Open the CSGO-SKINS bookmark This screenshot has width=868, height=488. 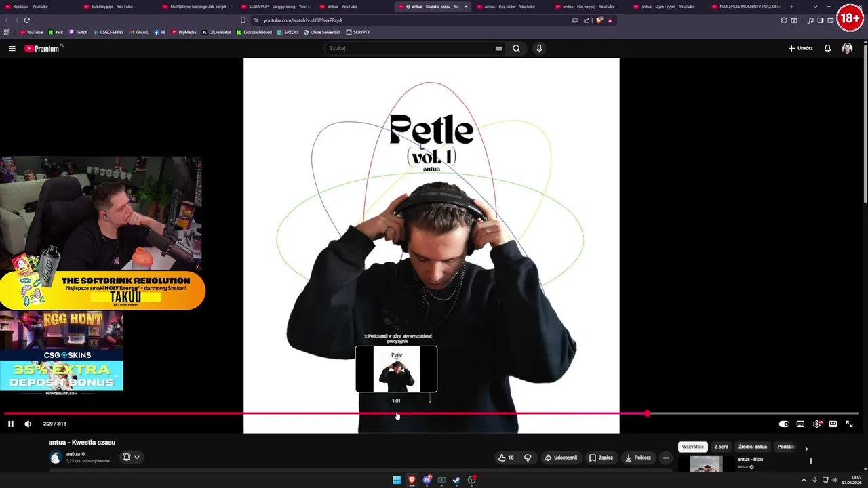[108, 32]
